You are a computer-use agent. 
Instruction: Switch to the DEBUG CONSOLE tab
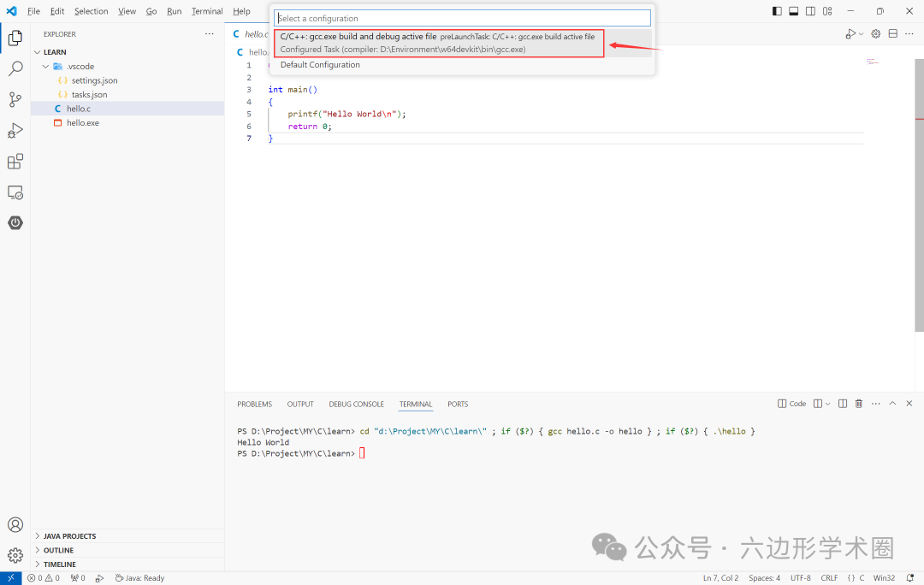click(356, 404)
